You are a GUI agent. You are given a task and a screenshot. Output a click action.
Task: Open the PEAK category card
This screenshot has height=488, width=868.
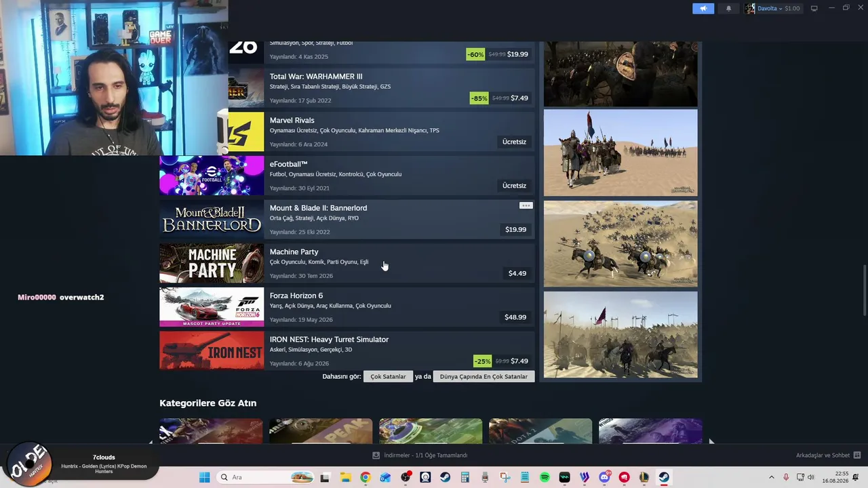pos(321,431)
